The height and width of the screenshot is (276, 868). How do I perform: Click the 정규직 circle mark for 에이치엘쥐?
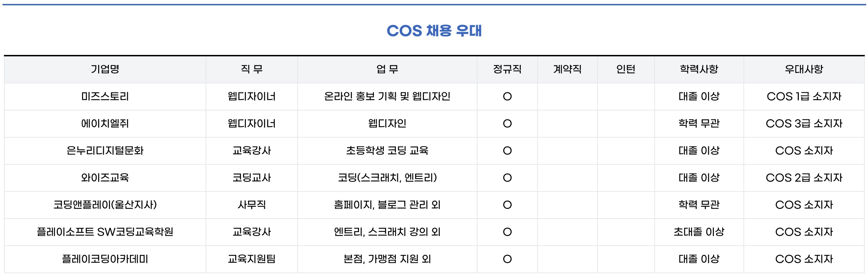click(x=507, y=124)
